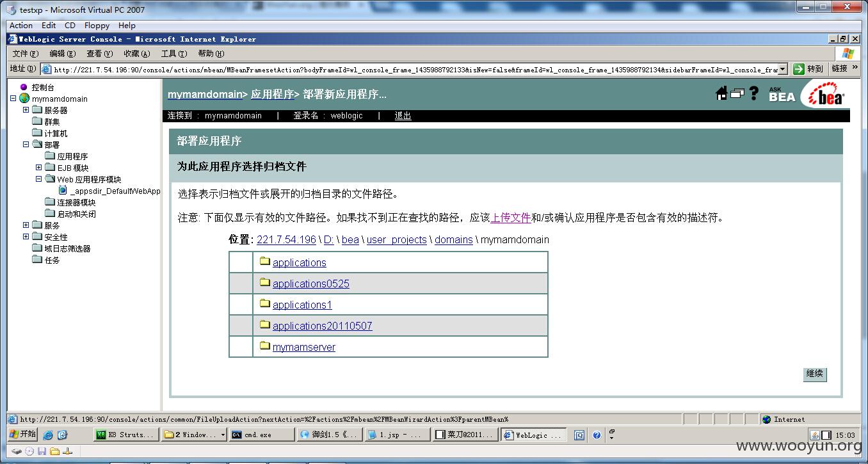Click the taskbar help question mark icon
The image size is (868, 464).
597,435
